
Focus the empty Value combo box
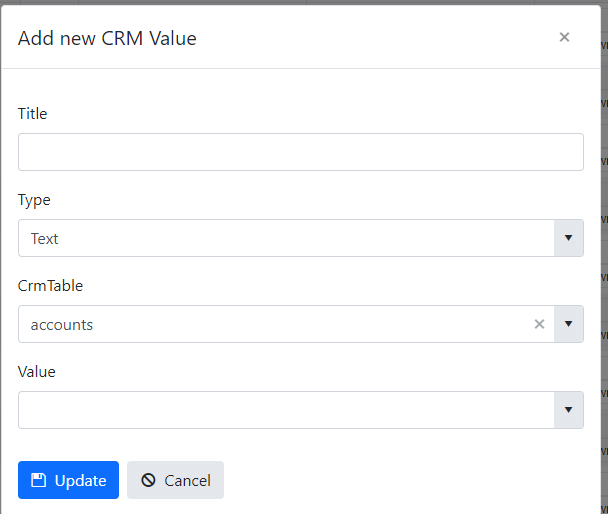(x=286, y=410)
